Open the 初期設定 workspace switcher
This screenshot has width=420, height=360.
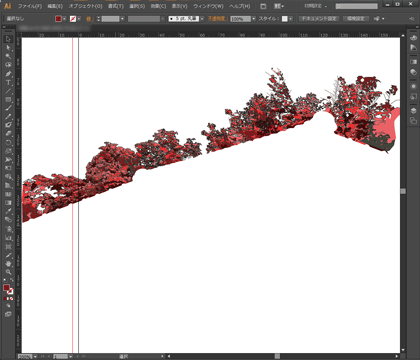316,6
